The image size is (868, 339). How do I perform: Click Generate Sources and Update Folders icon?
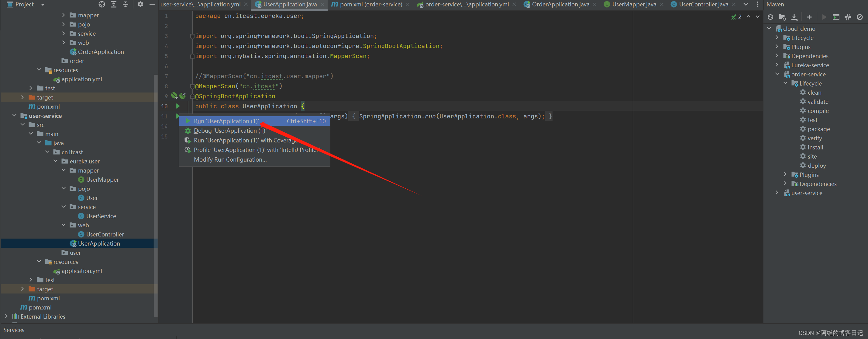point(782,17)
